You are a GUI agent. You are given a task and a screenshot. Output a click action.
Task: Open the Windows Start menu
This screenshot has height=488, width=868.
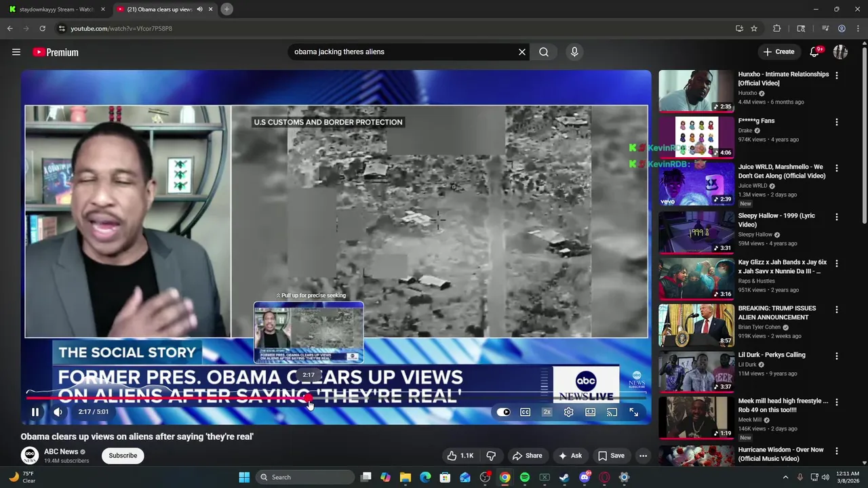coord(244,477)
